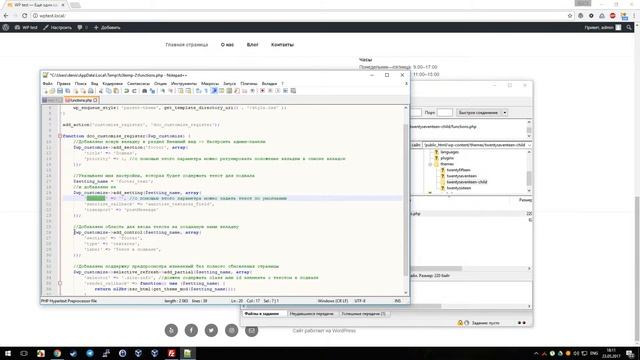This screenshot has width=640, height=360.
Task: Click the Facebook social icon in site footer
Action: [191, 330]
